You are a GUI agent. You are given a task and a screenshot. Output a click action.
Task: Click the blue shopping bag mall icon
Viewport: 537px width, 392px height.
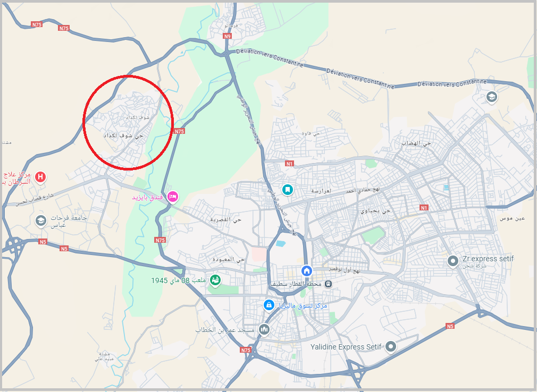click(269, 305)
